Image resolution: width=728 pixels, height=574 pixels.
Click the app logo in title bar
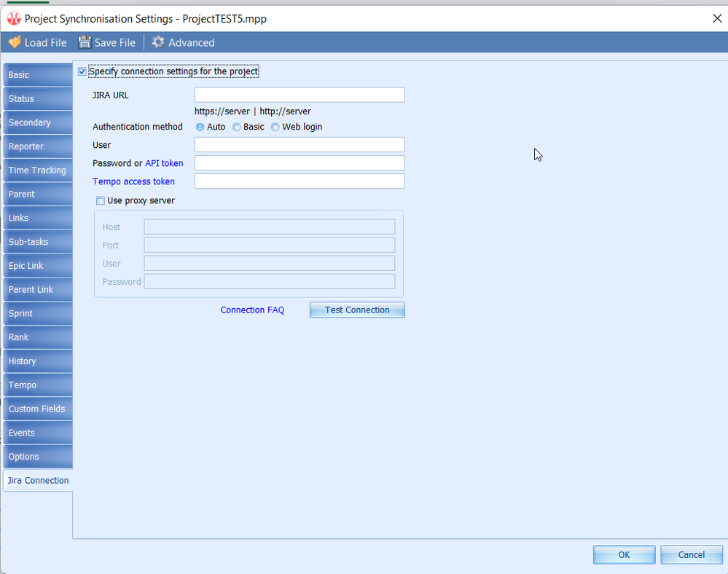click(14, 18)
